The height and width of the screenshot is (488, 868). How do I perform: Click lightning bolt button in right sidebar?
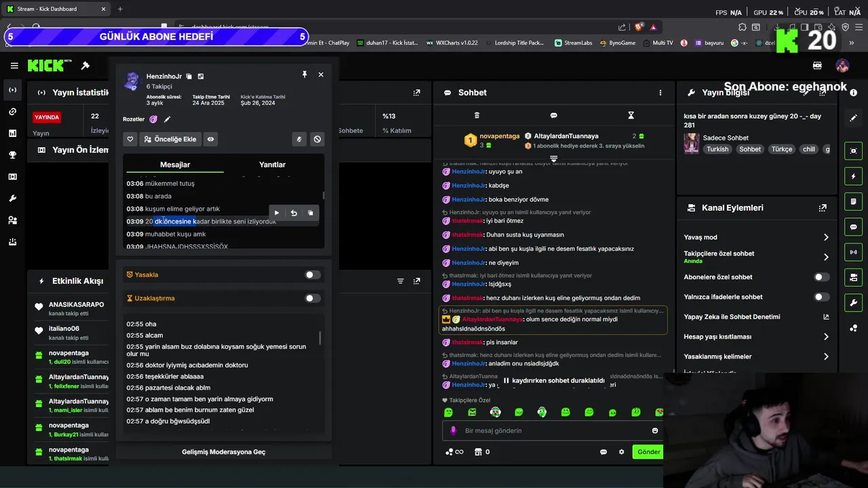click(x=854, y=176)
